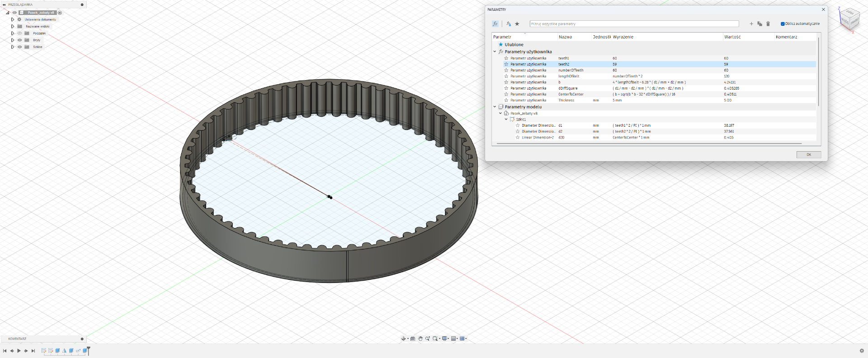Open the zoom window fit tool
Image resolution: width=868 pixels, height=358 pixels.
click(435, 339)
